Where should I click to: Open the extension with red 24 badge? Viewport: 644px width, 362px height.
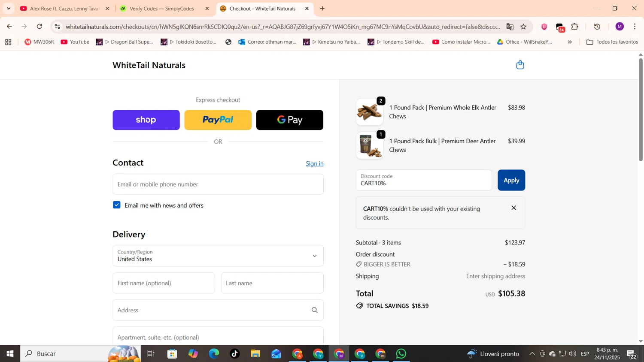click(x=560, y=27)
